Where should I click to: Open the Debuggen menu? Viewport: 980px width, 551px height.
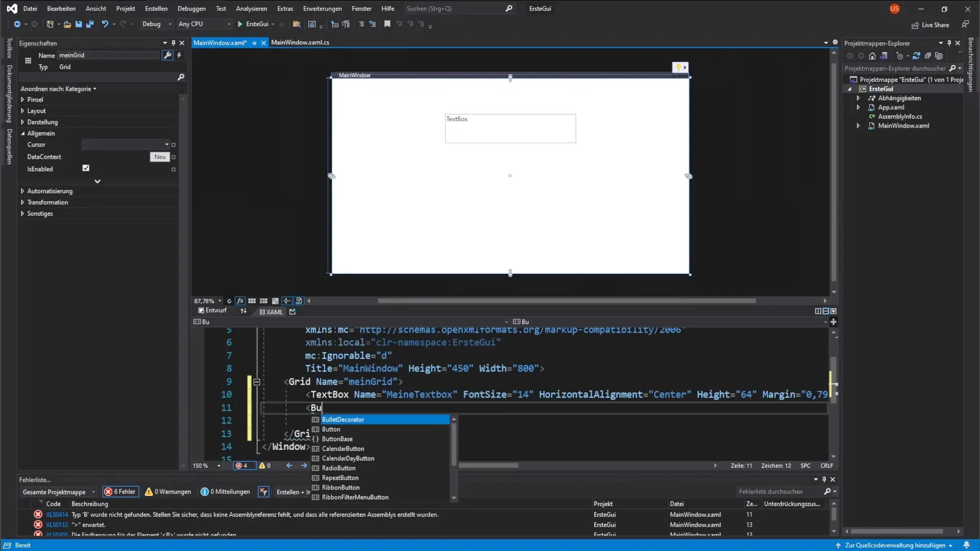click(191, 9)
